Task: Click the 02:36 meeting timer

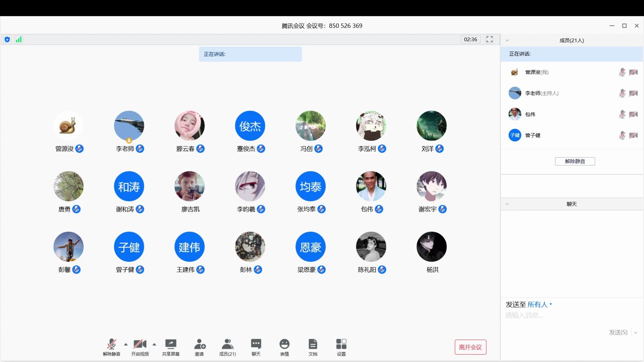Action: (x=470, y=40)
